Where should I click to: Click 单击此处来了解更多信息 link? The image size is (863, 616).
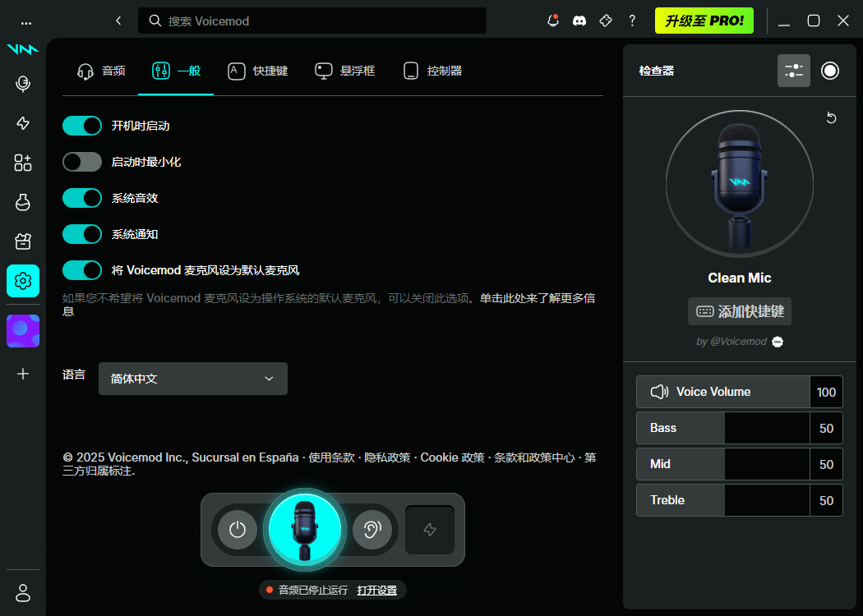(x=538, y=298)
